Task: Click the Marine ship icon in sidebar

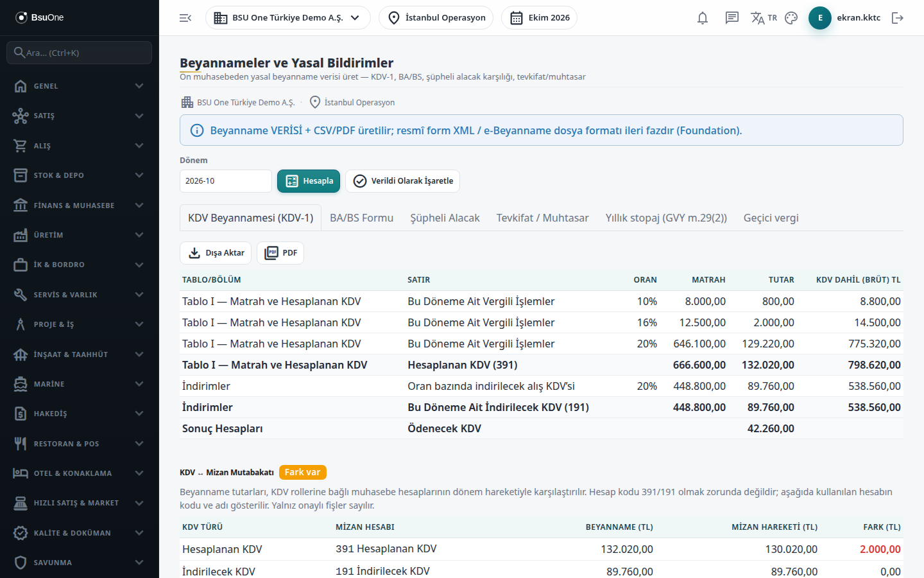Action: click(21, 384)
